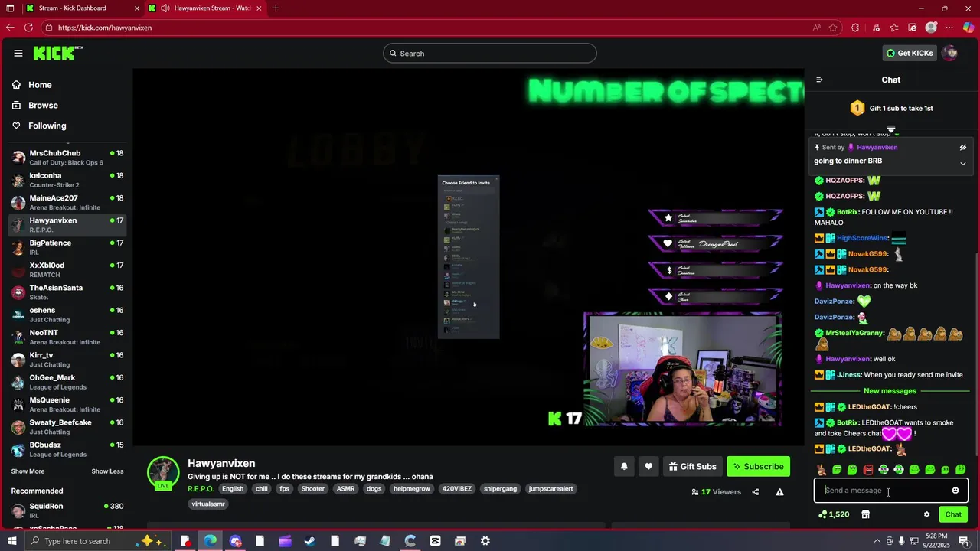Screen dimensions: 980x551
Task: Report stream with warning icon
Action: coord(779,492)
